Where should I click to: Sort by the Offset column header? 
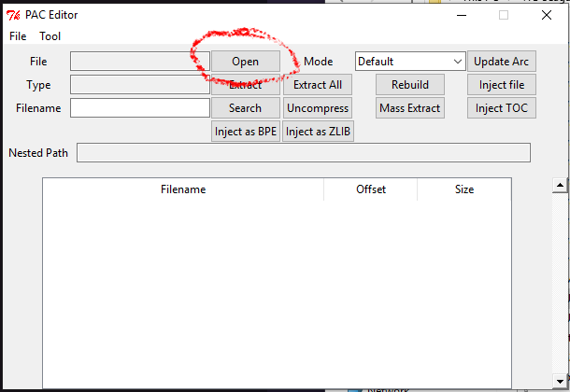click(x=370, y=189)
